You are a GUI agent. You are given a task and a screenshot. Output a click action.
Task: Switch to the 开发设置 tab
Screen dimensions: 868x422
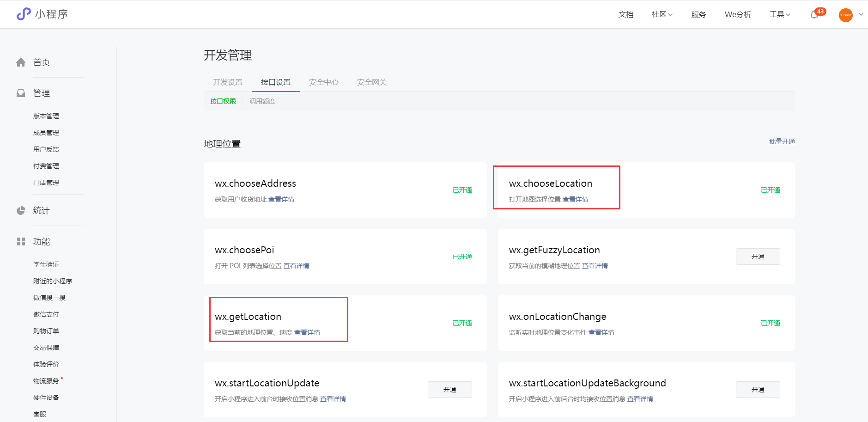pyautogui.click(x=227, y=82)
